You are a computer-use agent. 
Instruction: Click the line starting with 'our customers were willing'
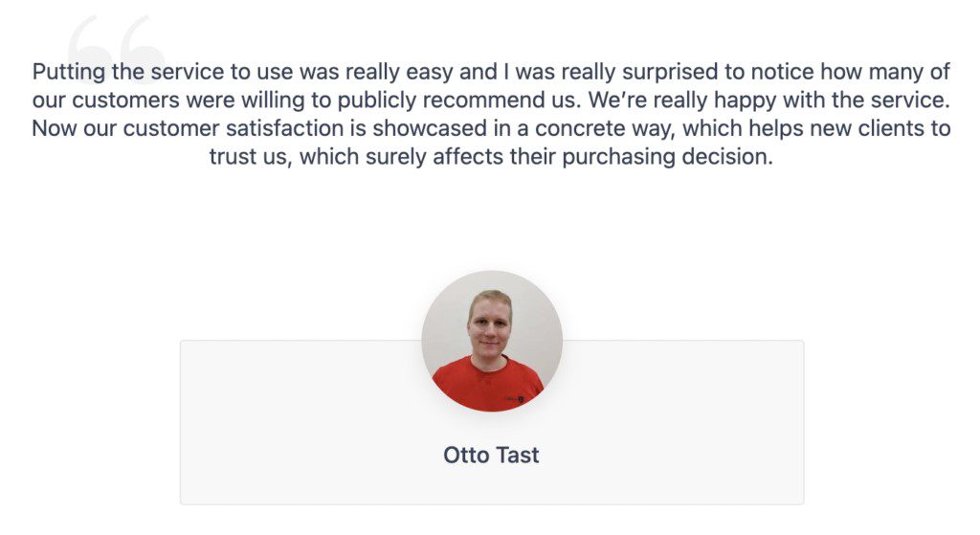click(x=491, y=100)
